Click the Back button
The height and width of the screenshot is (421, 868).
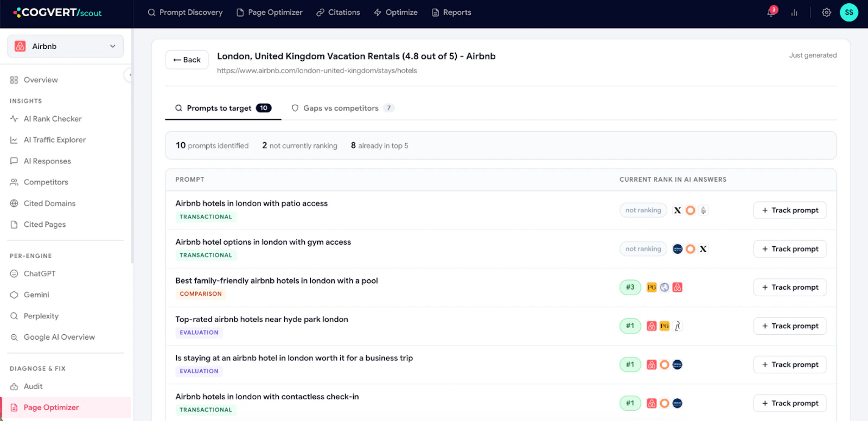tap(187, 60)
